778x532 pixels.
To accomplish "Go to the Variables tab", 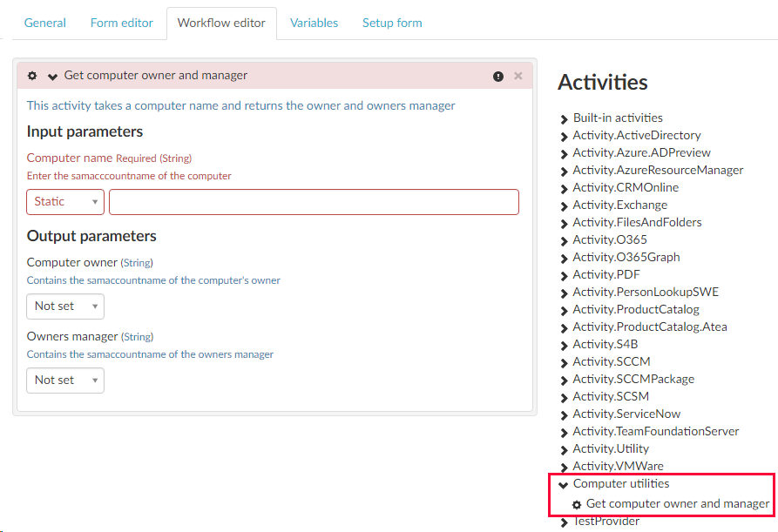I will tap(314, 23).
